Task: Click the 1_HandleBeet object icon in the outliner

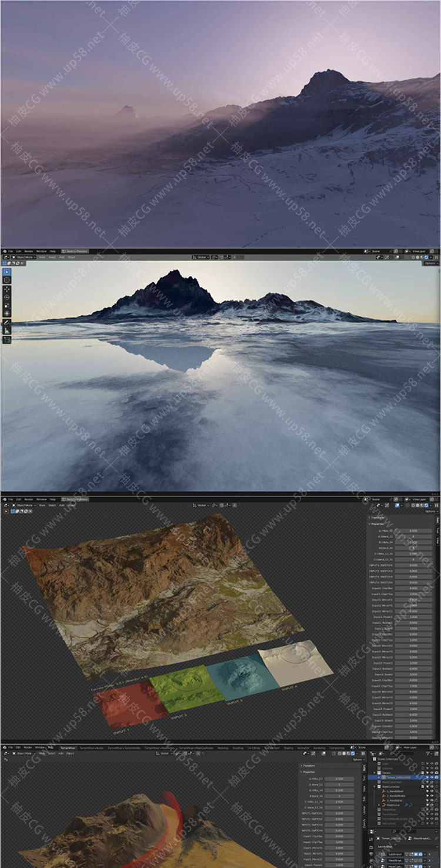Action: tap(383, 792)
